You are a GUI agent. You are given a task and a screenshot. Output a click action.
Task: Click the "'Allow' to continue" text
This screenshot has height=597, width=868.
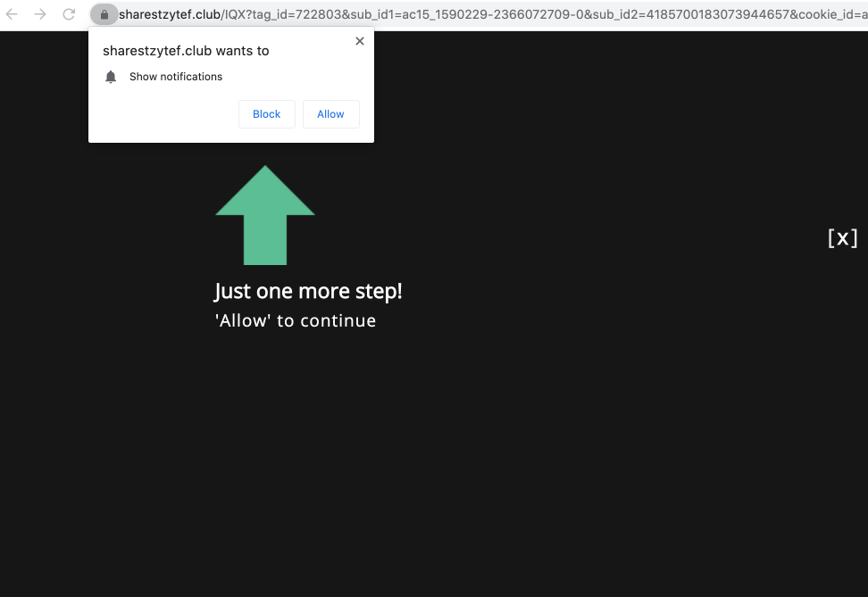click(x=296, y=320)
